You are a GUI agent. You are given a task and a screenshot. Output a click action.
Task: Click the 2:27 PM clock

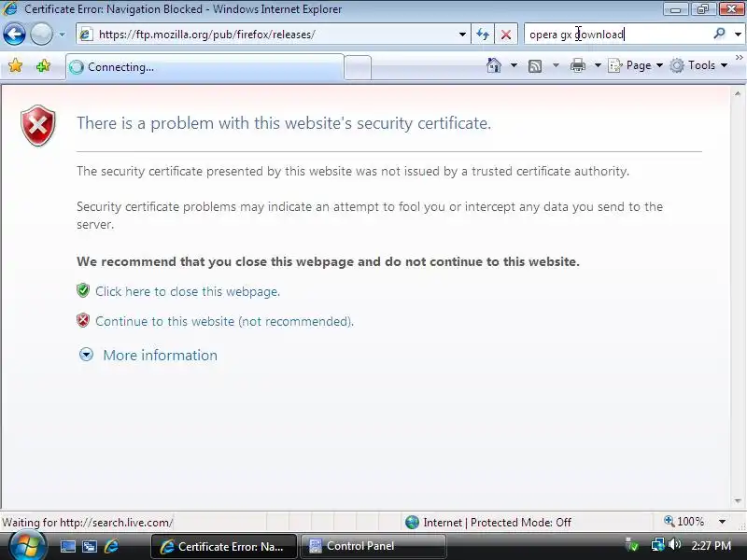click(x=711, y=546)
